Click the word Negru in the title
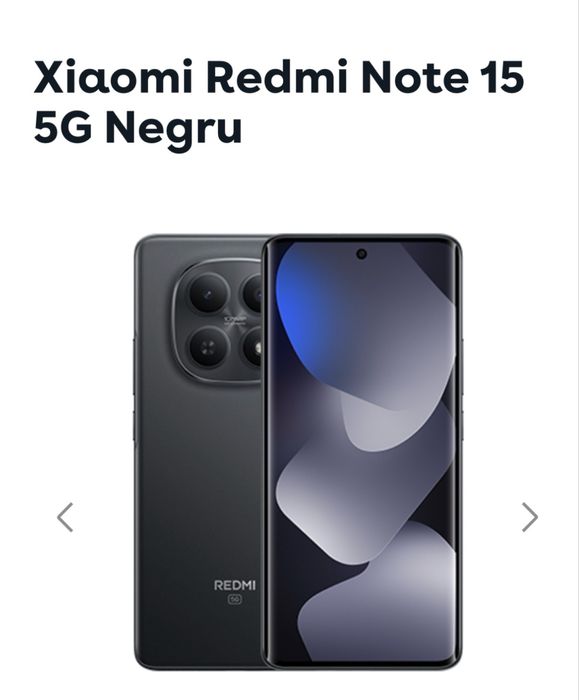This screenshot has width=579, height=700. coord(174,127)
